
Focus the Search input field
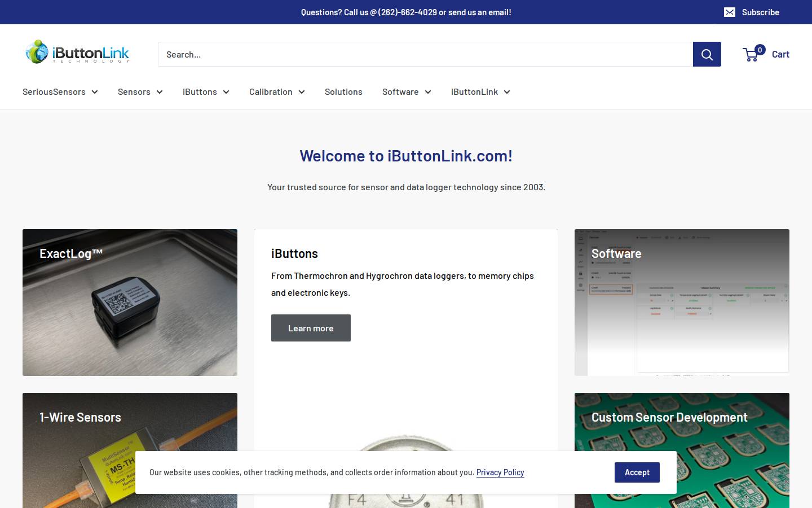[425, 54]
